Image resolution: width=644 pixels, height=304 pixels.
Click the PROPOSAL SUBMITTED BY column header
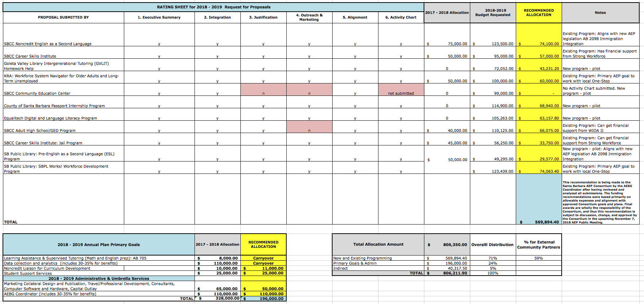(x=63, y=17)
